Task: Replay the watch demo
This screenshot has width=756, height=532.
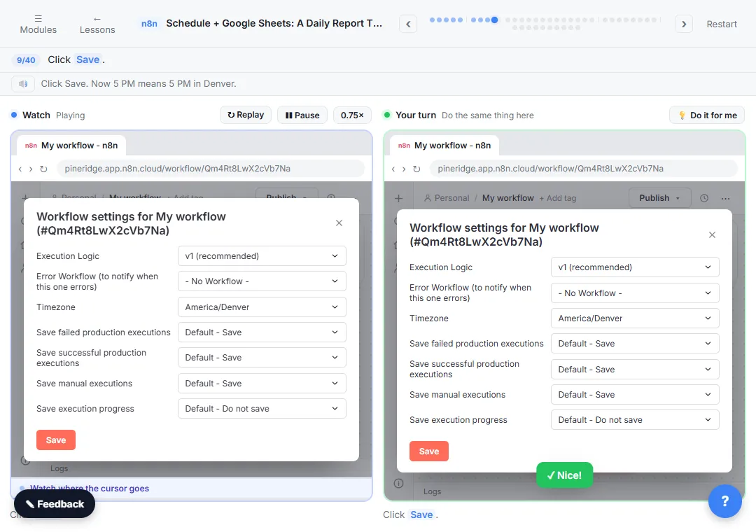Action: (246, 115)
